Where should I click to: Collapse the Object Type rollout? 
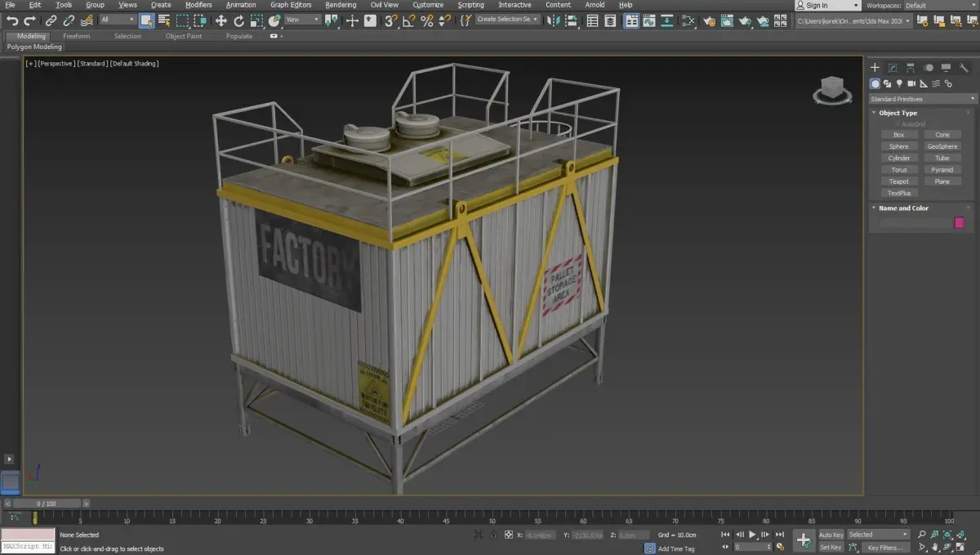(x=898, y=113)
